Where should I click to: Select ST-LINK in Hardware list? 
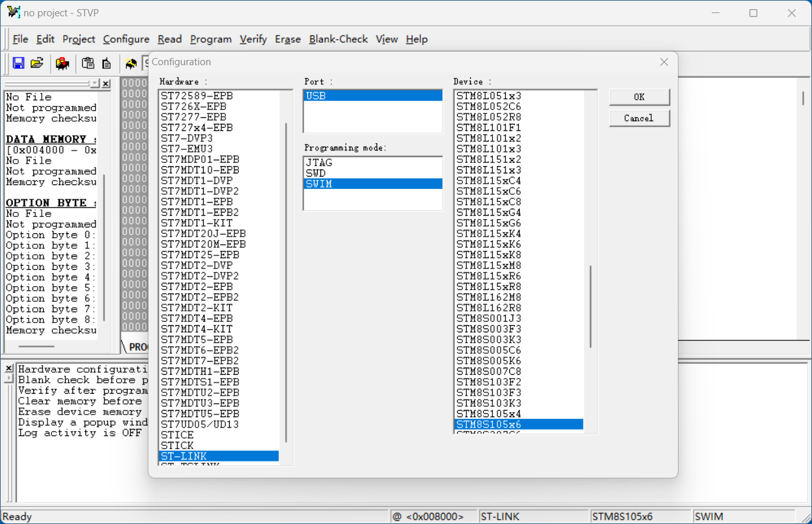point(219,456)
